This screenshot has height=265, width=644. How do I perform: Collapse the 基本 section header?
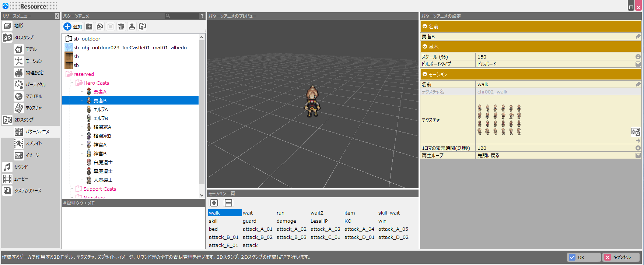coord(425,47)
